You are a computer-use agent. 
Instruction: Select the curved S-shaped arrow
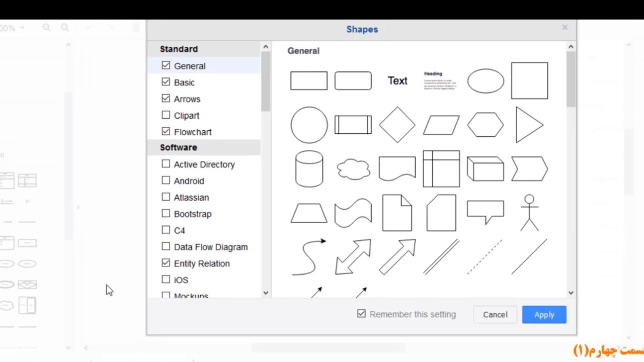pyautogui.click(x=309, y=257)
